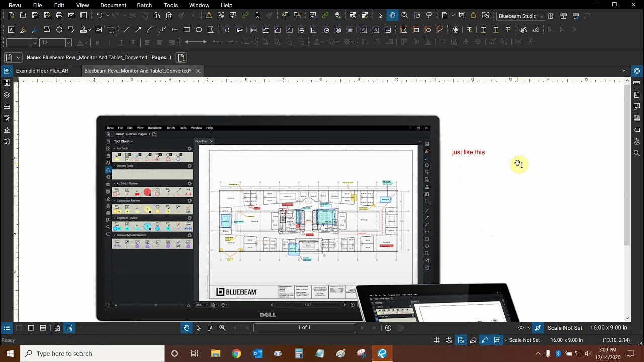The image size is (644, 362).
Task: Select the Rectangle tool
Action: [x=187, y=30]
